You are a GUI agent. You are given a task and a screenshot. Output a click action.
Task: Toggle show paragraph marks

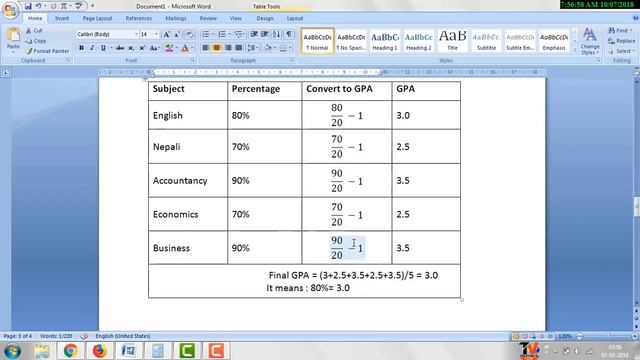pyautogui.click(x=289, y=34)
